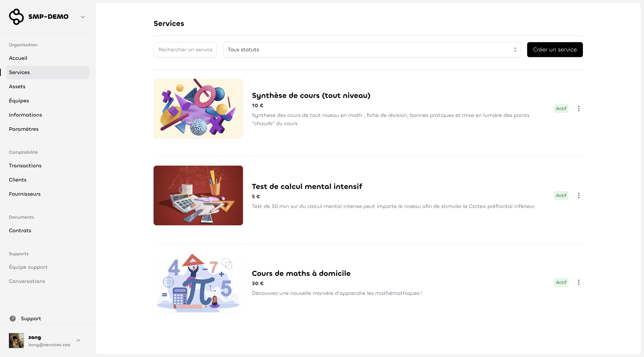The height and width of the screenshot is (357, 644).
Task: Select the red calculator service thumbnail
Action: pos(198,195)
